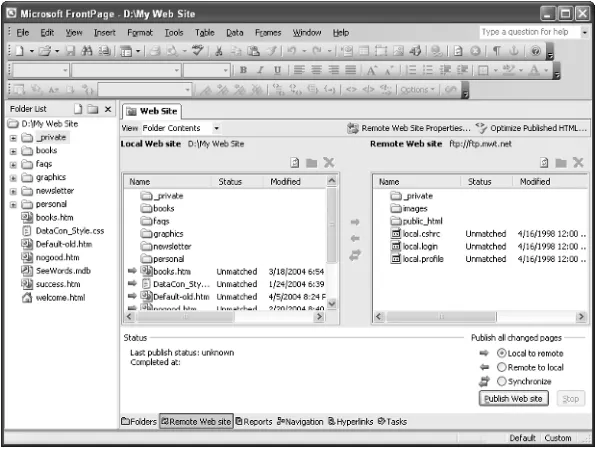Select Local to remote radio button

pyautogui.click(x=502, y=354)
